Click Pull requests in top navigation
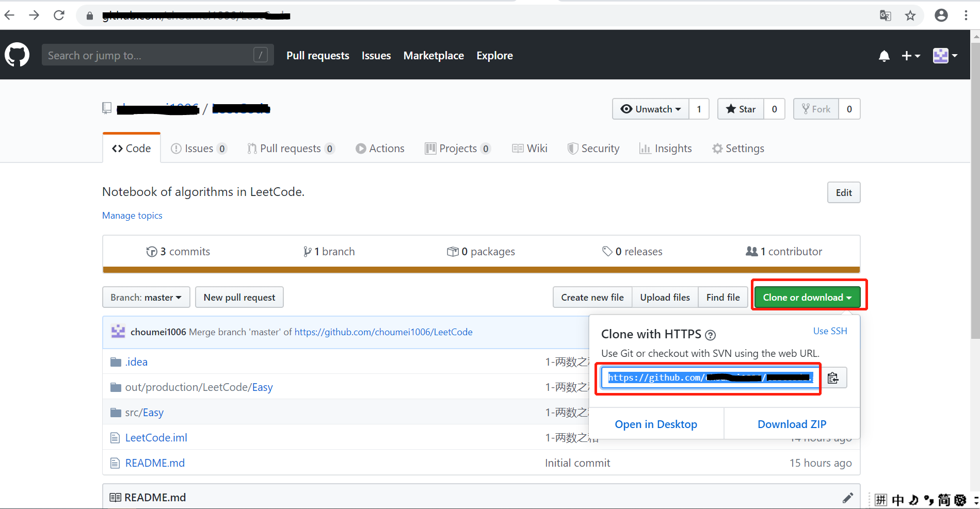This screenshot has height=509, width=980. tap(318, 56)
